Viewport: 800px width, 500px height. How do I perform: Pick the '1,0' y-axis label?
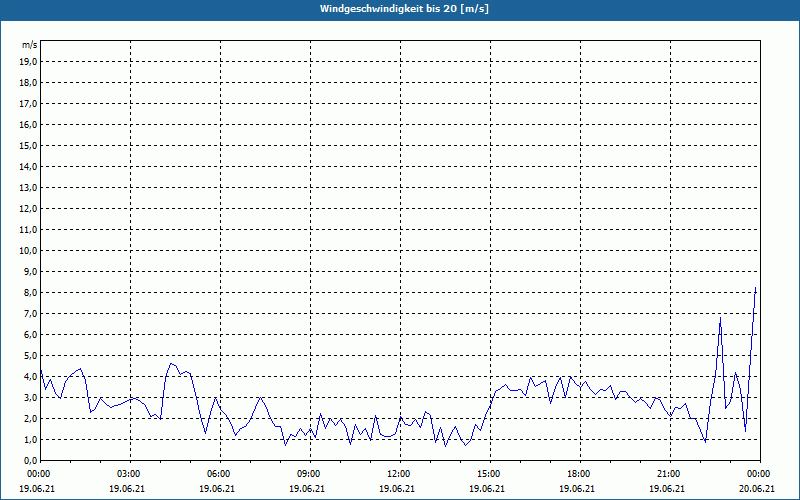coord(31,439)
